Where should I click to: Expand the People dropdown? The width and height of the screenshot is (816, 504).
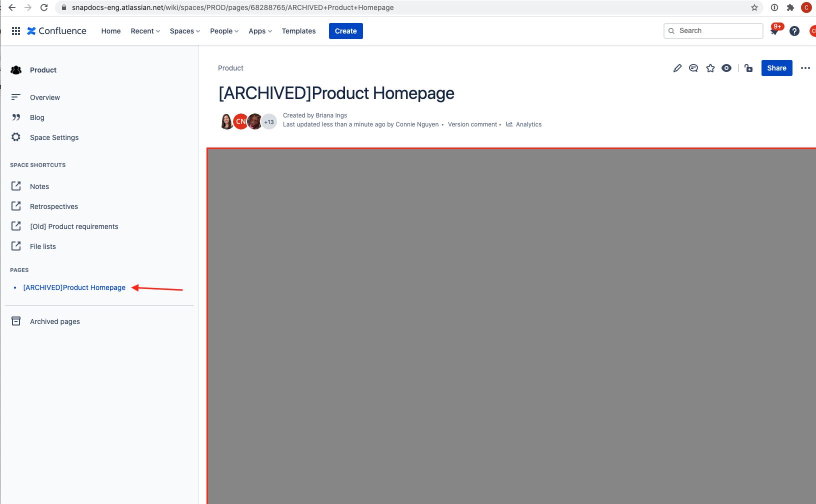pos(224,31)
